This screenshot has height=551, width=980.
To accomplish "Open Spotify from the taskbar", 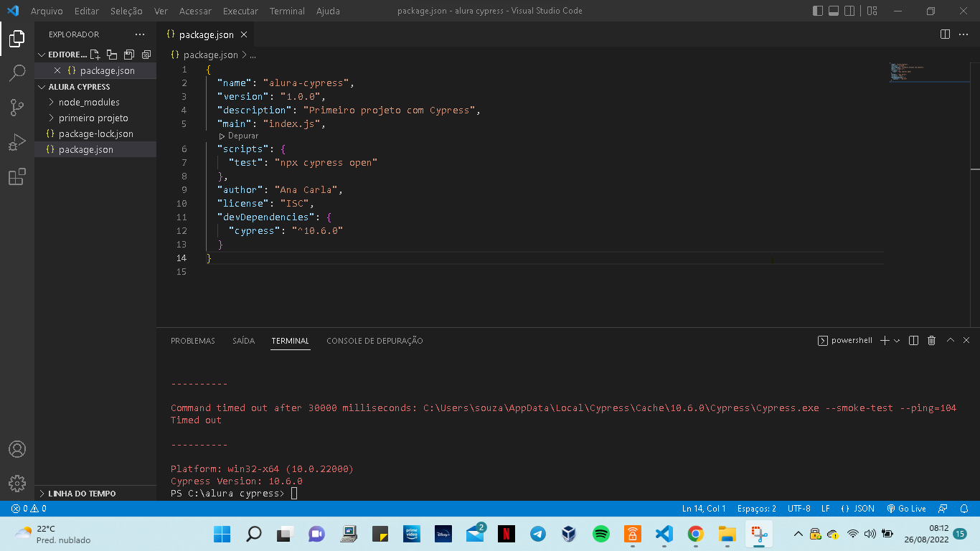I will pos(600,534).
